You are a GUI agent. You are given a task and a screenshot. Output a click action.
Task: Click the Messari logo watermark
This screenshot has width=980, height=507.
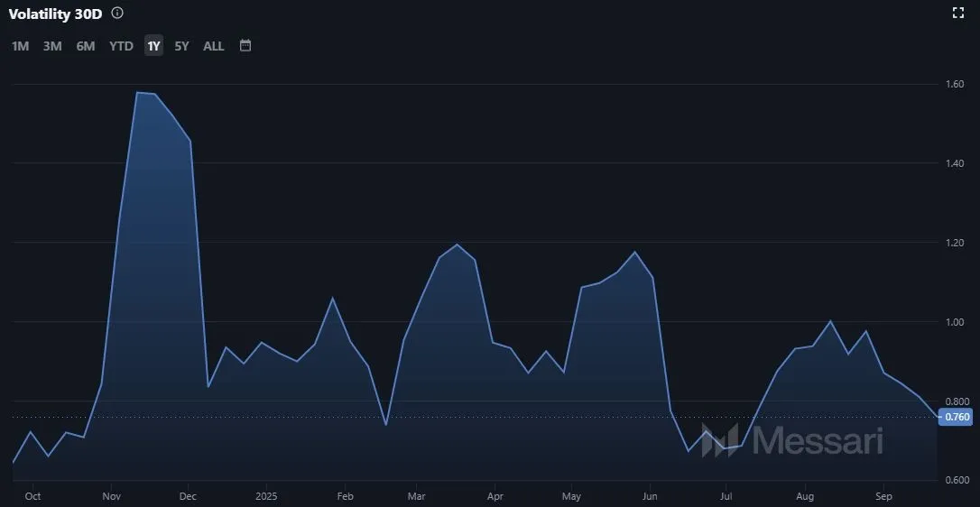click(x=792, y=440)
